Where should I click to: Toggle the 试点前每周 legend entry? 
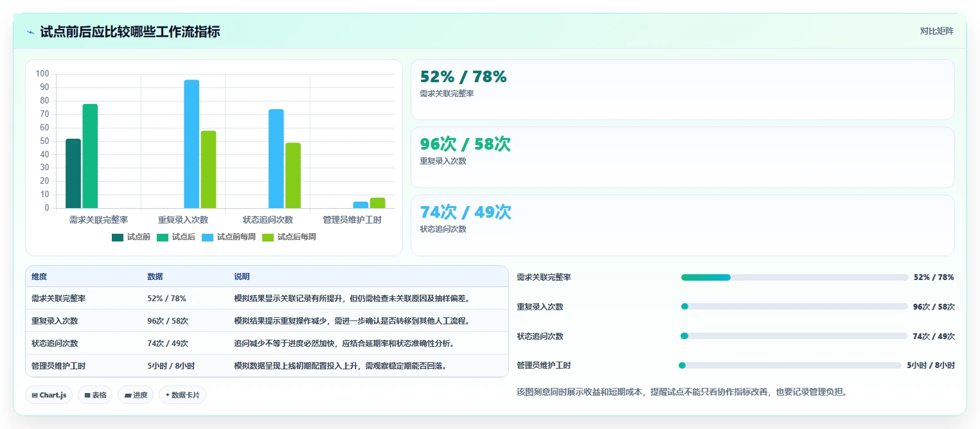(x=229, y=237)
